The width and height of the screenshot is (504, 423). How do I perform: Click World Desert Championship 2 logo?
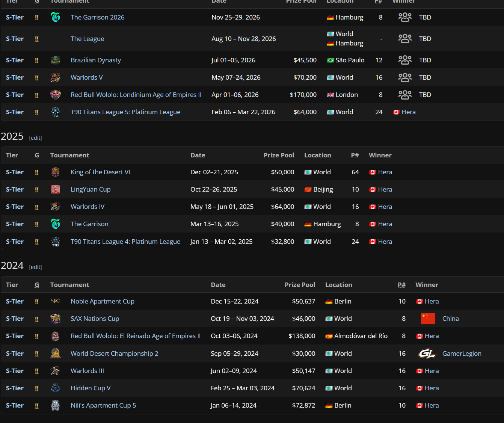pyautogui.click(x=56, y=354)
